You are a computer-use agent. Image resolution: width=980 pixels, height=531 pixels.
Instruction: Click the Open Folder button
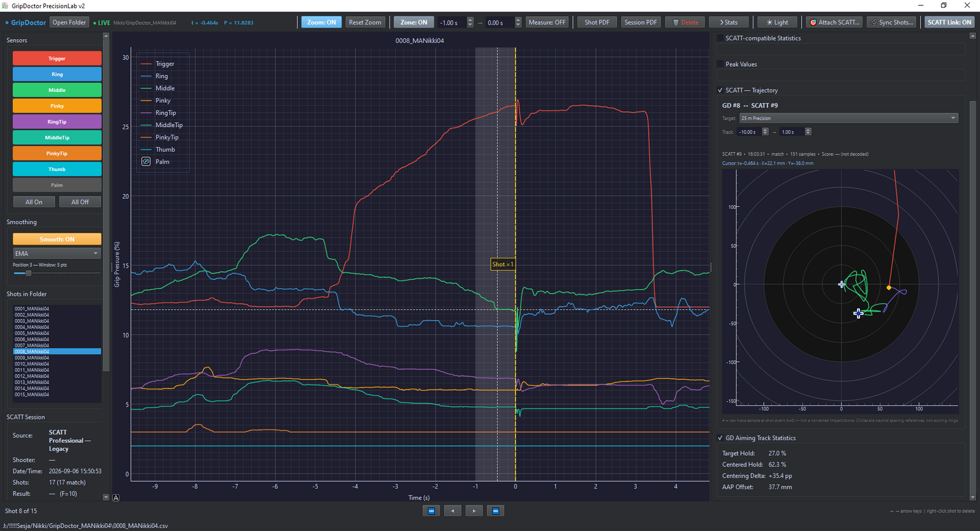coord(69,23)
